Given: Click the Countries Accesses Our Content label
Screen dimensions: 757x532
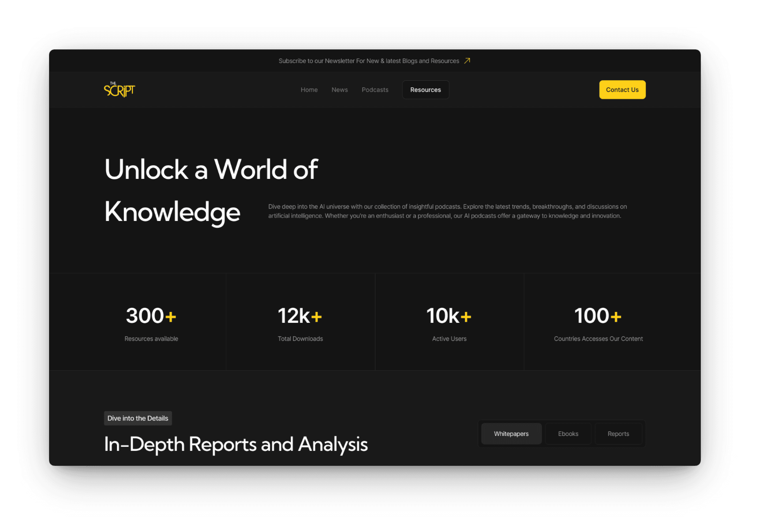Looking at the screenshot, I should coord(598,339).
